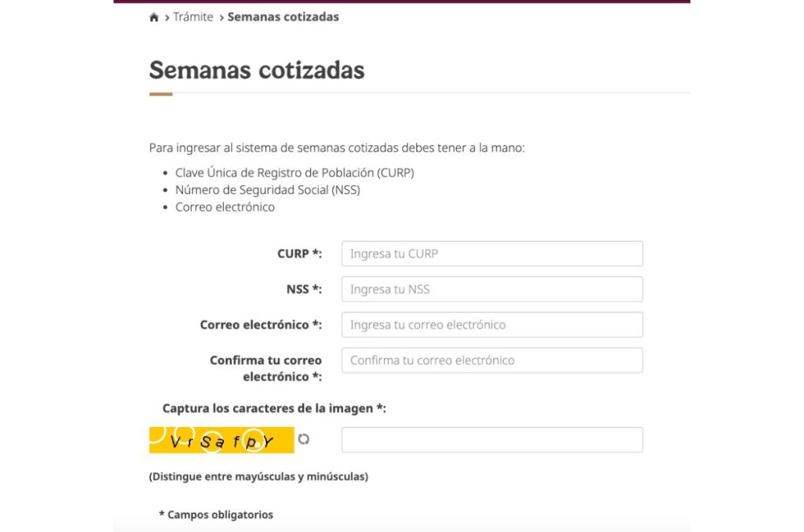Select the "Ingresa tu correo electrónico" field

(492, 325)
